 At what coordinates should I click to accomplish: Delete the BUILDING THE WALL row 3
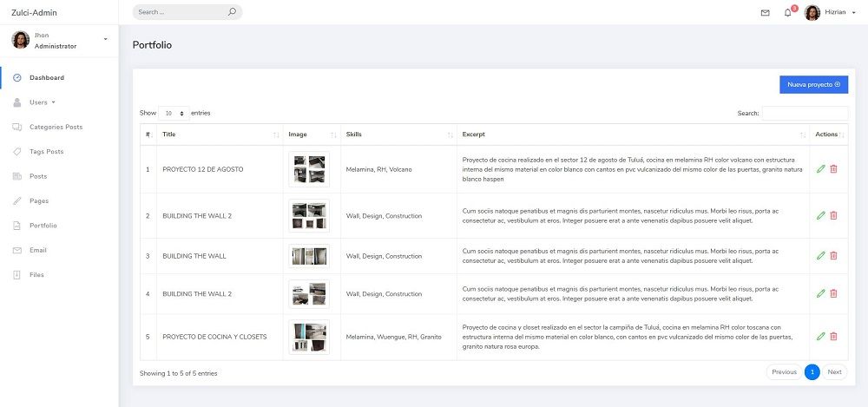(834, 255)
